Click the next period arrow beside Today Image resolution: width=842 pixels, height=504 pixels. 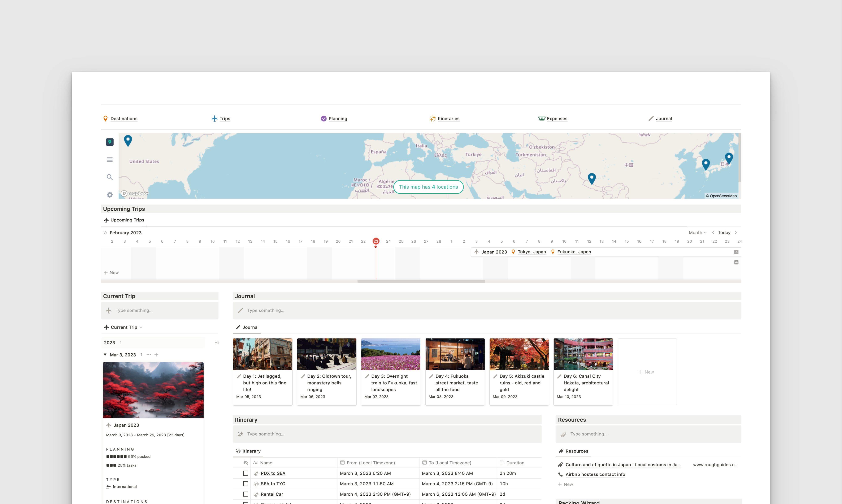pyautogui.click(x=736, y=233)
